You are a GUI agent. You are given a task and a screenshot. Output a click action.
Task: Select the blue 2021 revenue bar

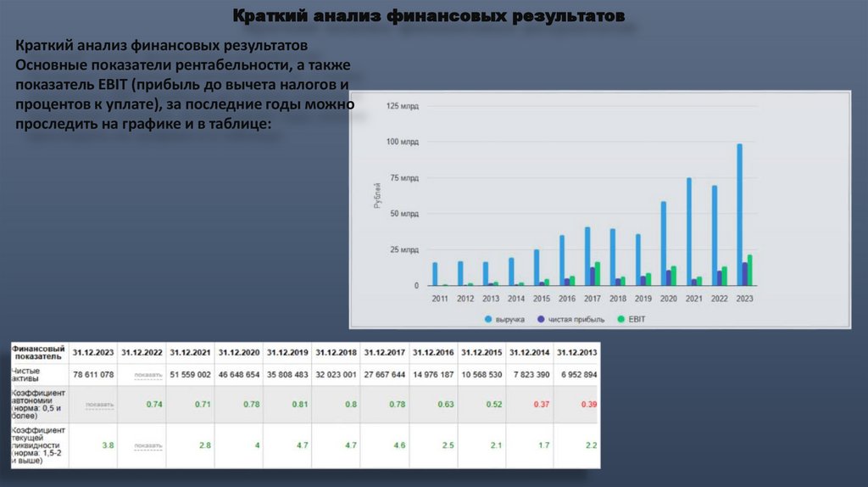[688, 232]
